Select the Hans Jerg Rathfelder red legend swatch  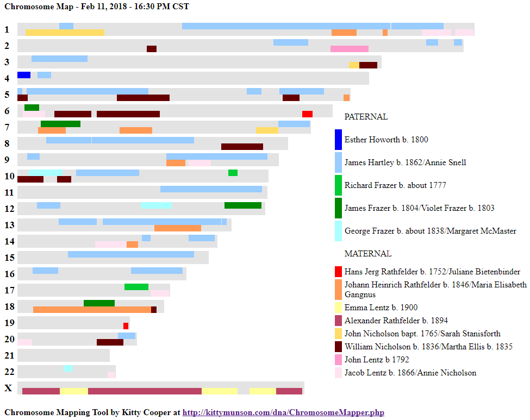pyautogui.click(x=338, y=272)
